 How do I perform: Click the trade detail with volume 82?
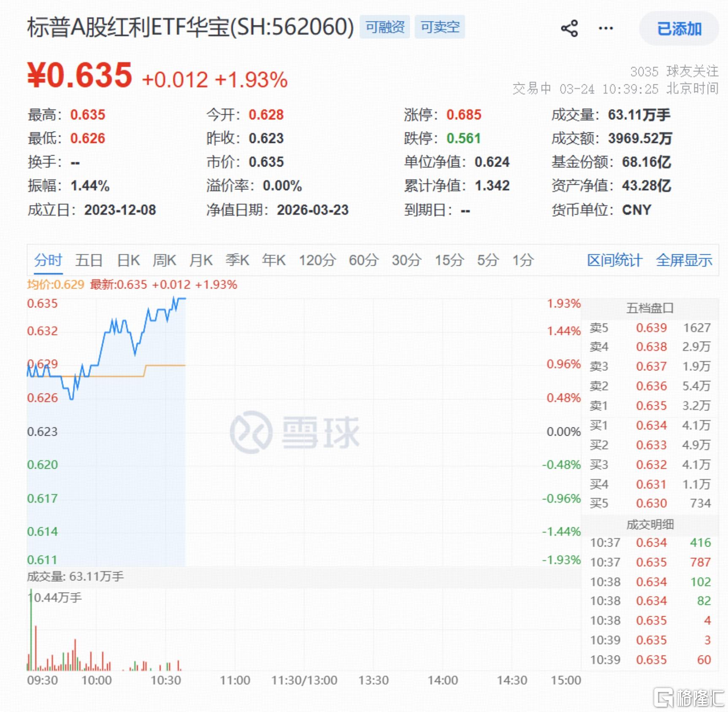650,601
